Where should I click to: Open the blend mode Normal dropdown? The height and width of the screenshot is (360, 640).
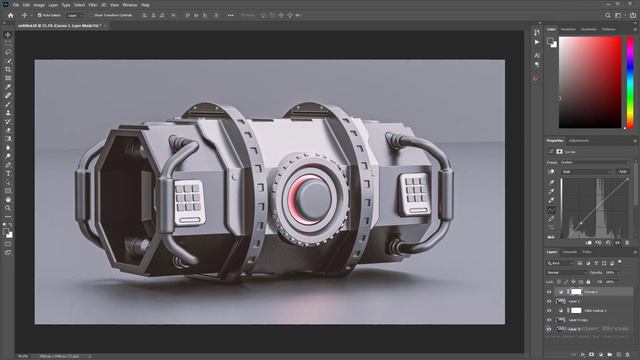[x=566, y=273]
